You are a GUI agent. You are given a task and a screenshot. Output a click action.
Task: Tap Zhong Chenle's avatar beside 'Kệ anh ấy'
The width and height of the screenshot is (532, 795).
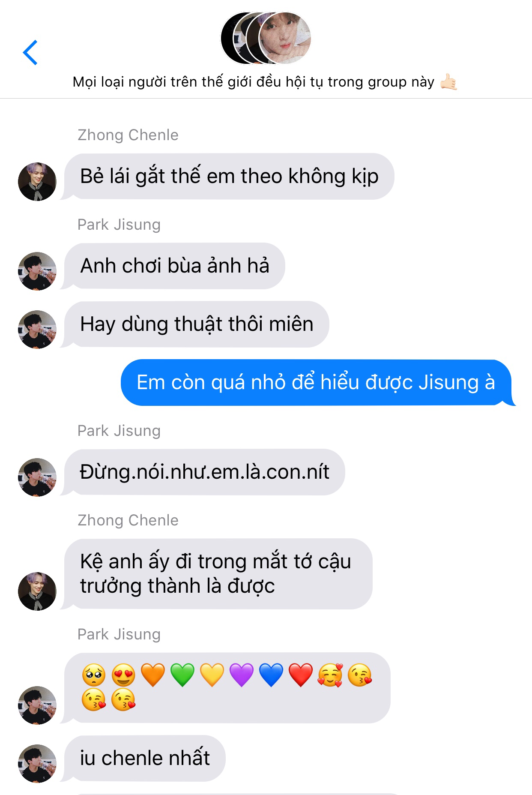[x=37, y=591]
